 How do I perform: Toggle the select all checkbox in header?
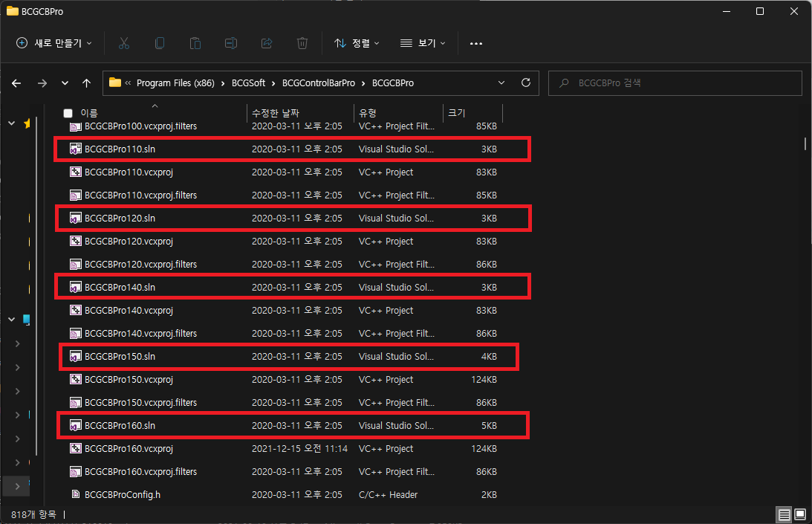[68, 113]
